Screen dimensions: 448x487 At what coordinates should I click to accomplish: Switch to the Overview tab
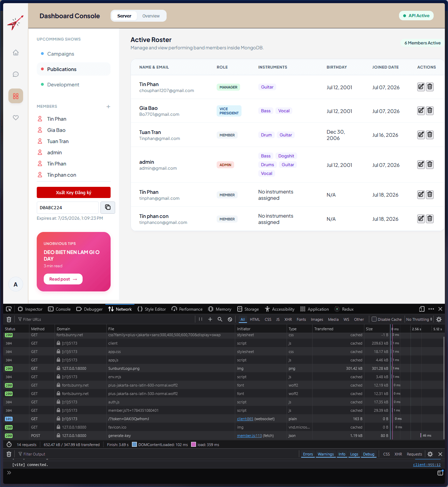pos(151,16)
